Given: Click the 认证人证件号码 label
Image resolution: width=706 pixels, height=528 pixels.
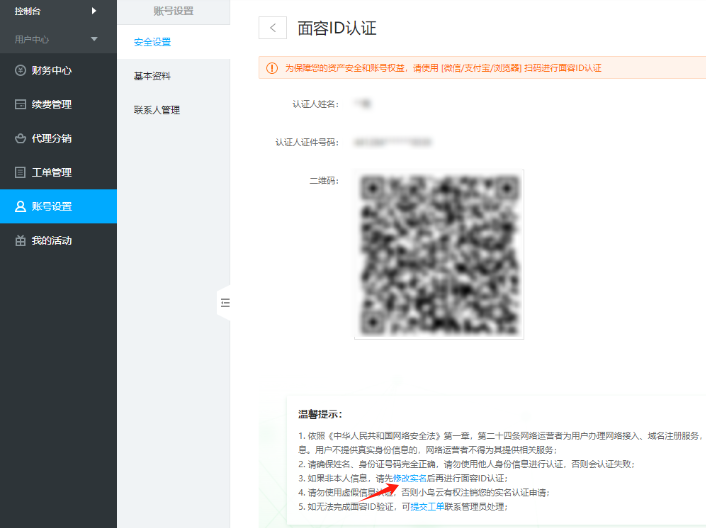Looking at the screenshot, I should point(307,142).
